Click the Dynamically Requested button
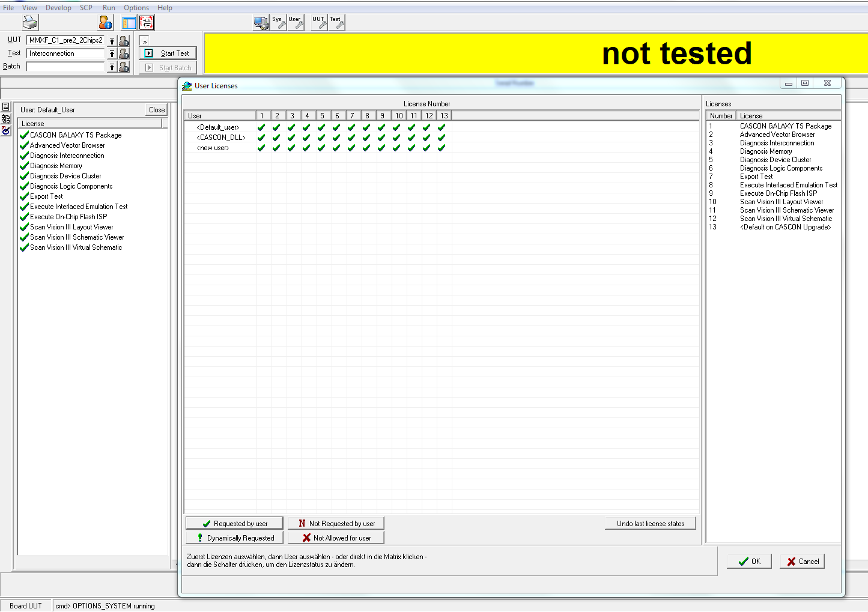868x612 pixels. pyautogui.click(x=234, y=538)
